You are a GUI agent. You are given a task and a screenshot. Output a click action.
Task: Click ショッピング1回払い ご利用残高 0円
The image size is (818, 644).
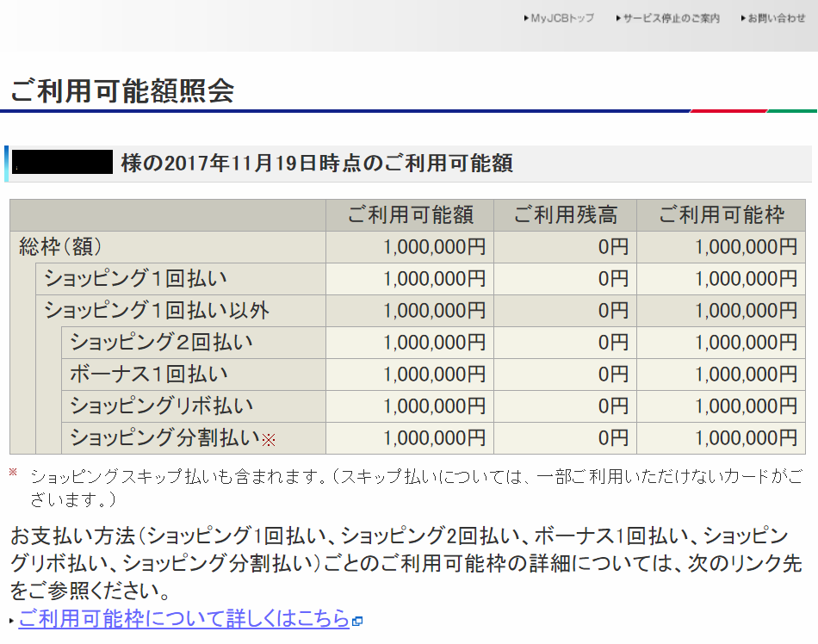tap(613, 278)
